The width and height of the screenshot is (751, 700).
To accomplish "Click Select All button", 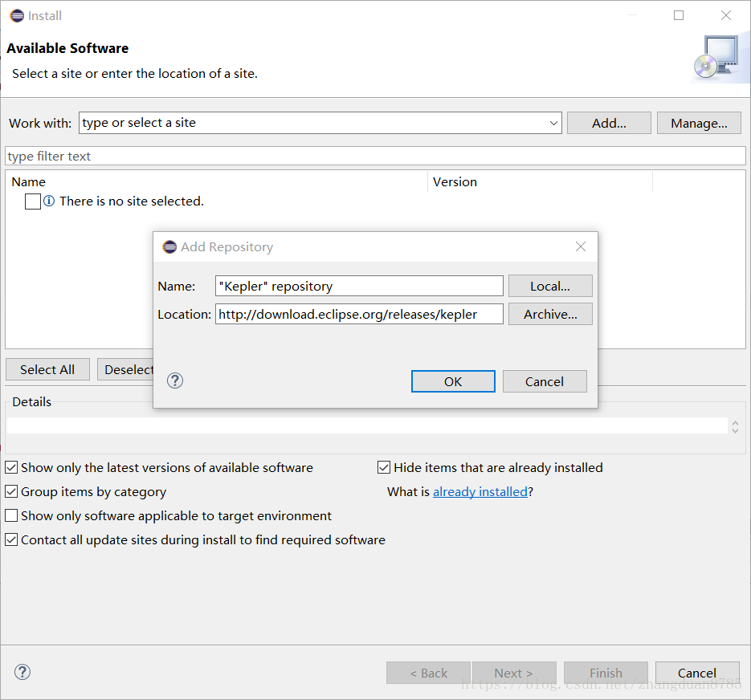I will pyautogui.click(x=47, y=369).
